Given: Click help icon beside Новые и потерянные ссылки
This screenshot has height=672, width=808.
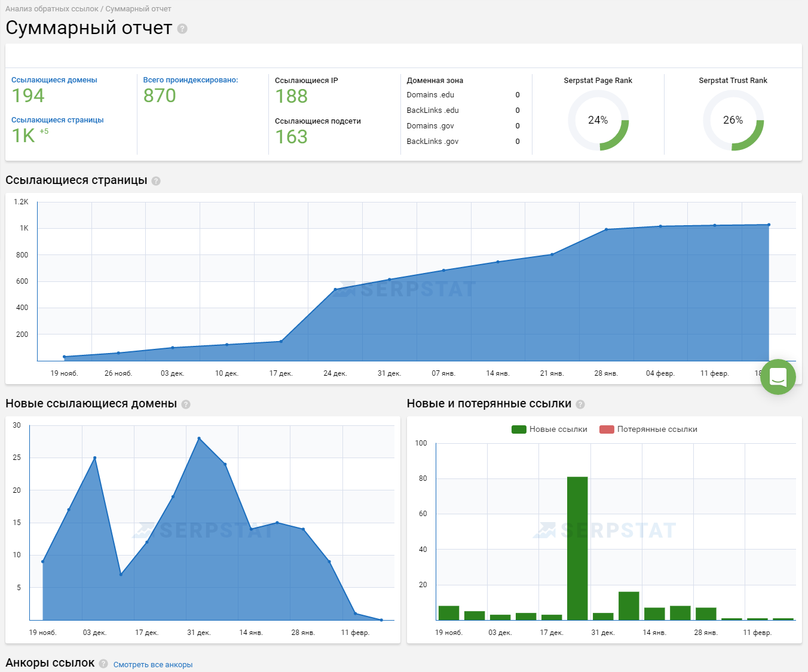Looking at the screenshot, I should point(580,404).
